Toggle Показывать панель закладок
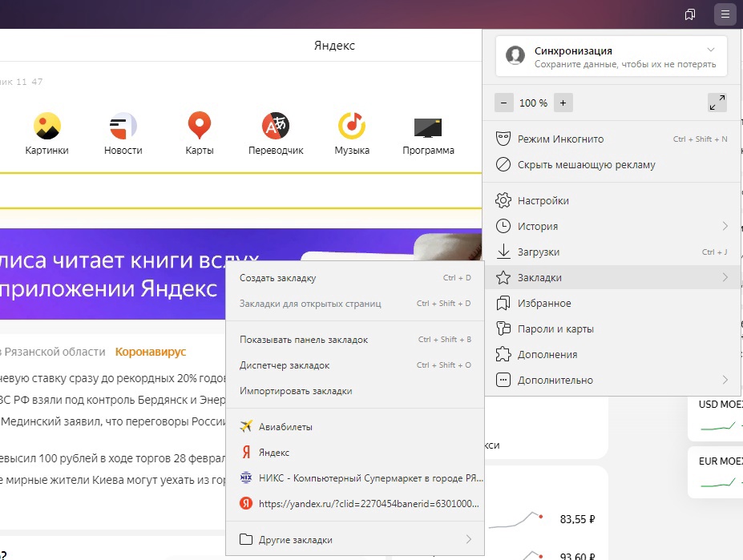This screenshot has height=560, width=743. click(x=304, y=340)
